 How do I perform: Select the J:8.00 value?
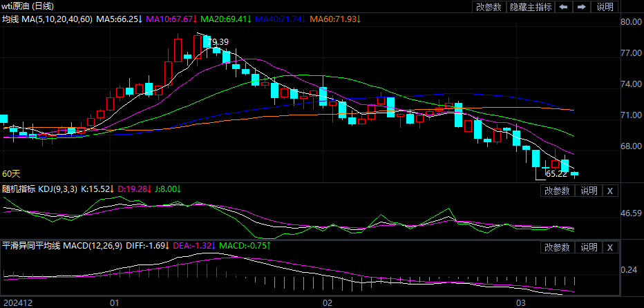coord(168,189)
